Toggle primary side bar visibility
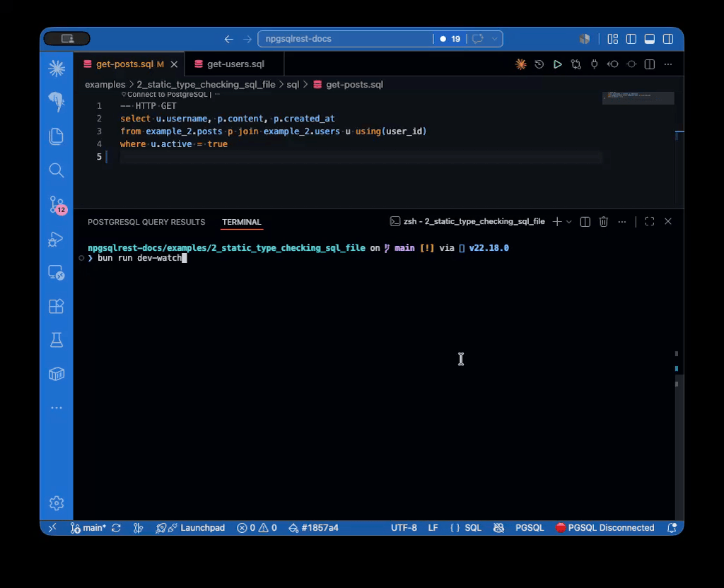This screenshot has width=724, height=588. pyautogui.click(x=631, y=40)
